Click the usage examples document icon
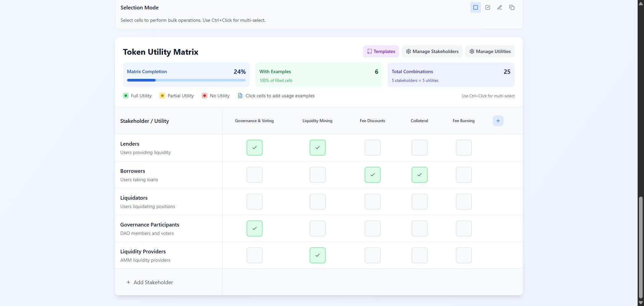This screenshot has width=644, height=306. (x=240, y=96)
